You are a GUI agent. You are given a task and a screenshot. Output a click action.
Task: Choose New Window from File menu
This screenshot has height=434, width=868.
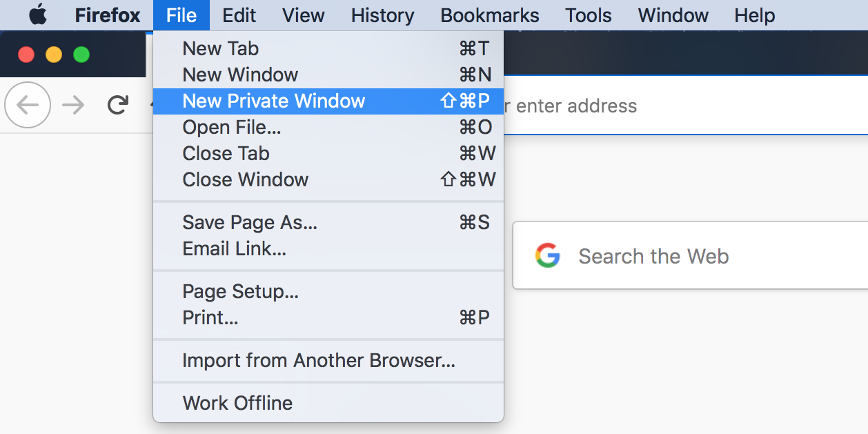[x=328, y=75]
